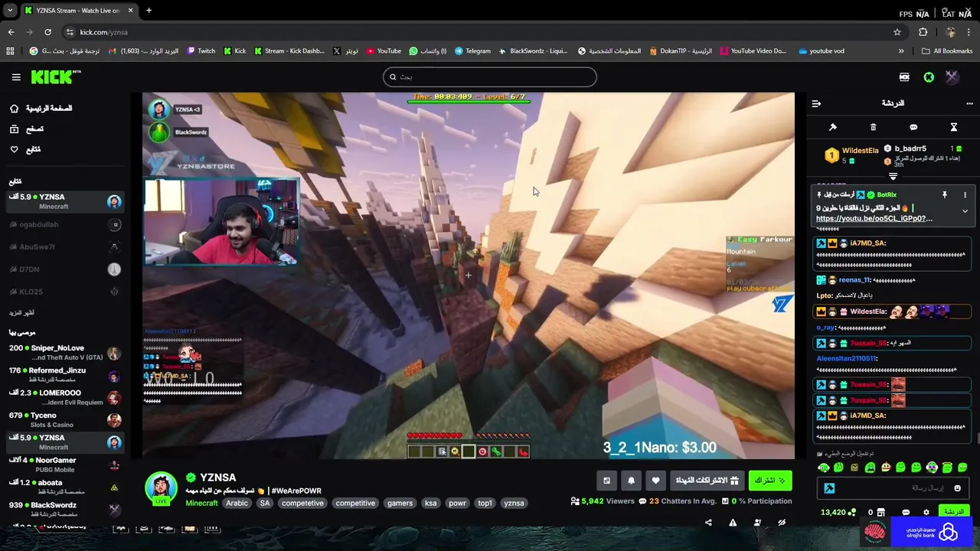Click the Gift Subscriptions button
Viewport: 980px width, 551px height.
pyautogui.click(x=707, y=481)
